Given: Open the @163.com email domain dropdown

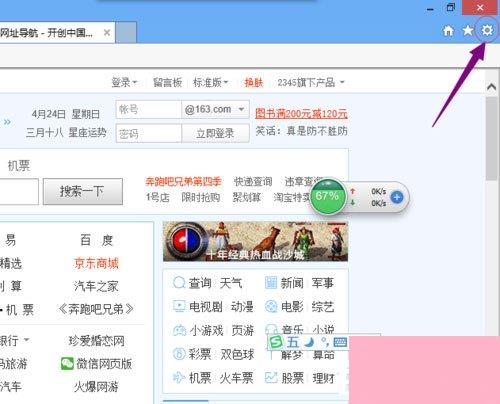Looking at the screenshot, I should (x=215, y=109).
